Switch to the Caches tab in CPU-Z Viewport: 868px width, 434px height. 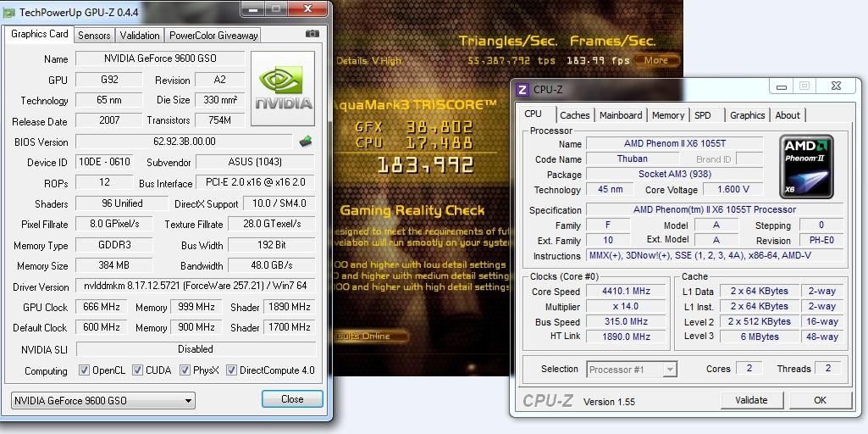click(x=575, y=115)
